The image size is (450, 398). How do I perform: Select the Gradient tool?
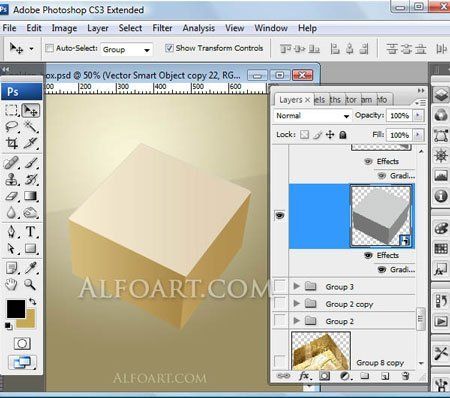pos(30,196)
